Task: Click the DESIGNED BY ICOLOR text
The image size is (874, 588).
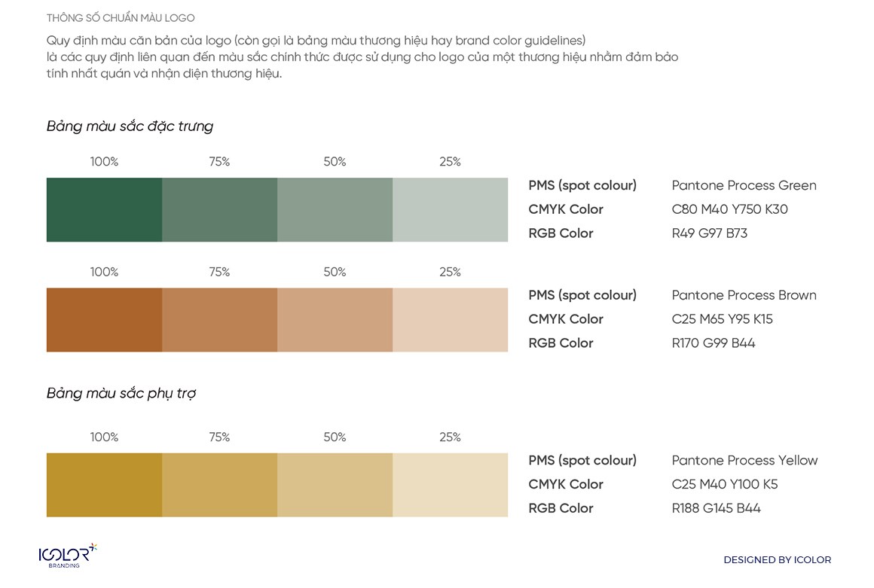Action: [x=777, y=560]
